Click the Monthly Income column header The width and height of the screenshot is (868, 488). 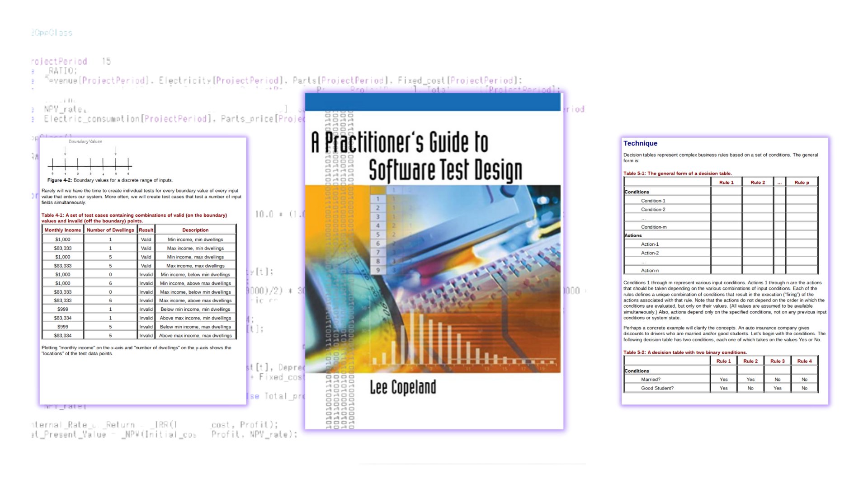click(63, 230)
